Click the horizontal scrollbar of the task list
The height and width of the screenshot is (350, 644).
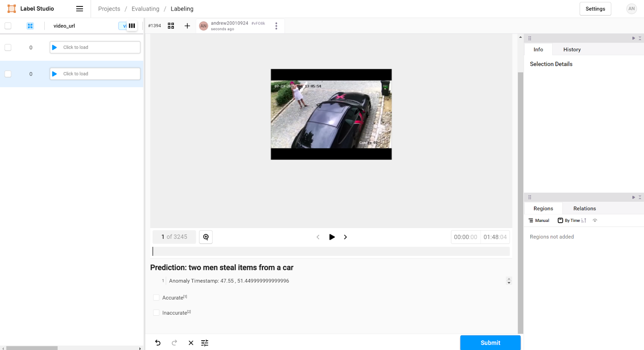click(x=32, y=348)
